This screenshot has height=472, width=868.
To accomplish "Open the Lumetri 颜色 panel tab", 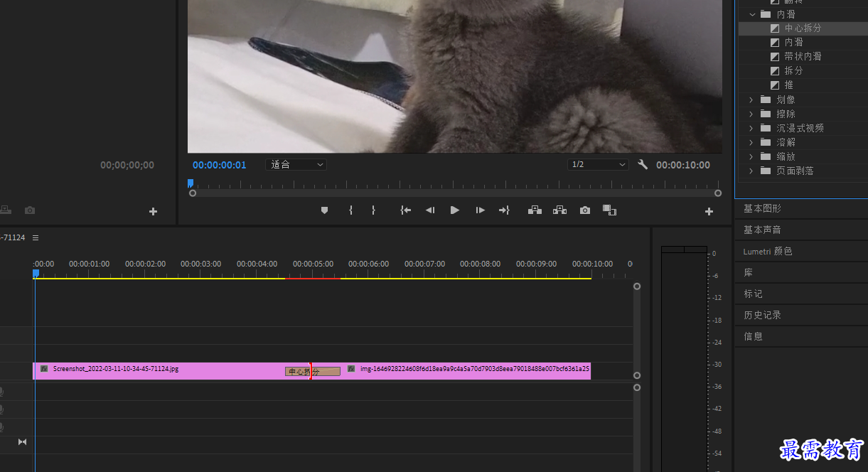I will 768,251.
